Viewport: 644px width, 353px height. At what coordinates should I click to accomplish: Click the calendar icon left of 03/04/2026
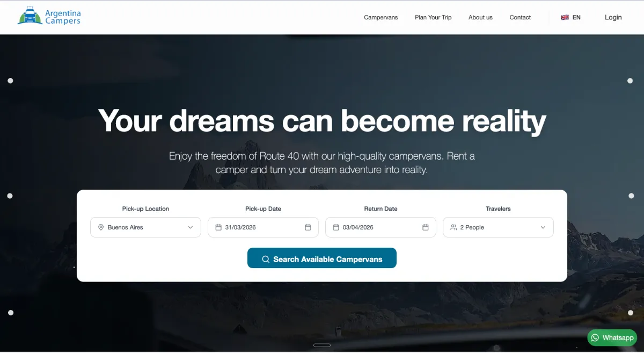click(336, 227)
